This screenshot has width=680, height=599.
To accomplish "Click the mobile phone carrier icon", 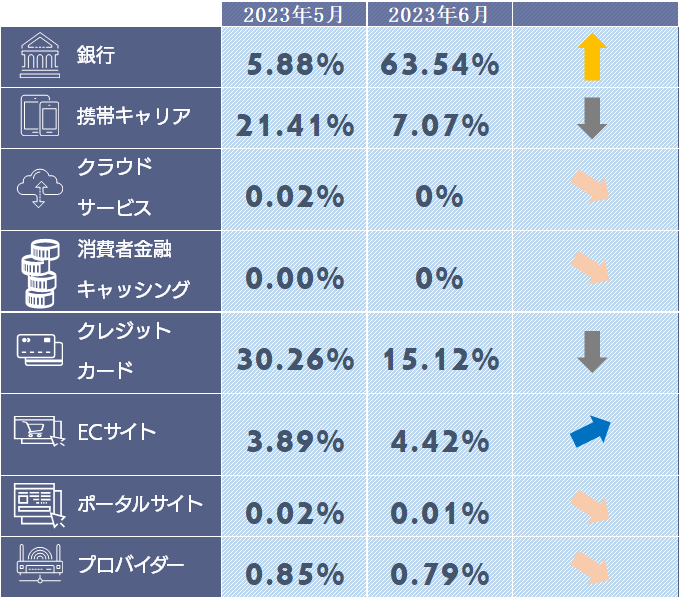I will coord(40,118).
